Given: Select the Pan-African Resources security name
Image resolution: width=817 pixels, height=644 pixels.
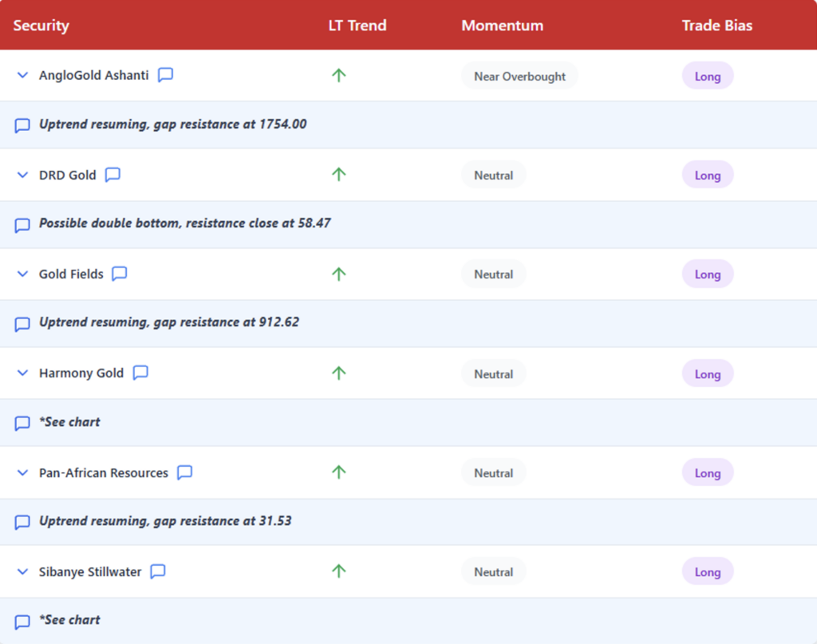Looking at the screenshot, I should coord(104,472).
